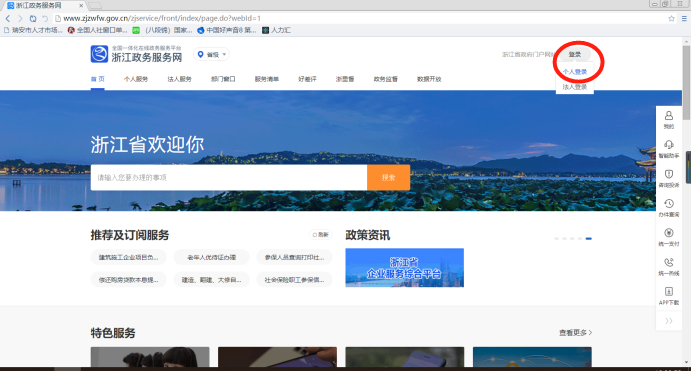Open the shield 咨询投诉 sidebar icon
The height and width of the screenshot is (372, 692).
(x=669, y=178)
